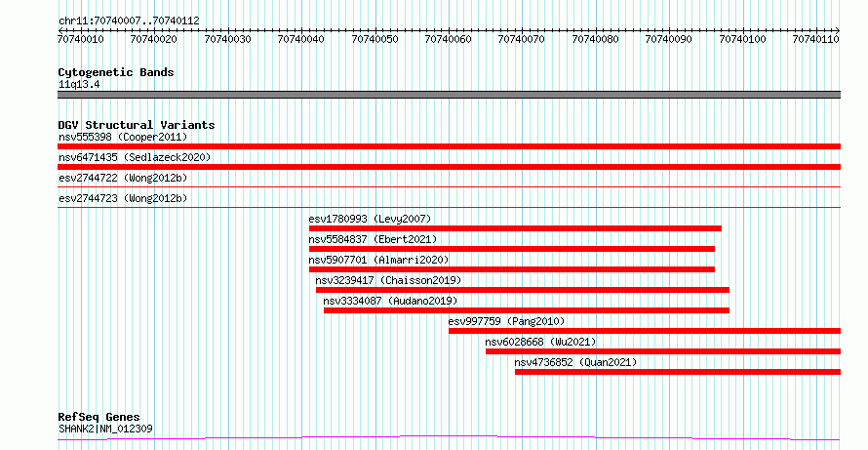868x450 pixels.
Task: Click ruler position 70740060
Action: coord(449,39)
